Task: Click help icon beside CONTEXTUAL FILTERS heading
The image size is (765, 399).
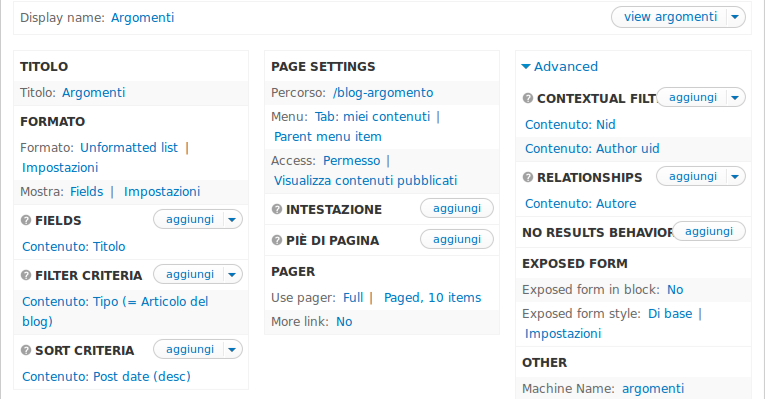Action: click(527, 99)
